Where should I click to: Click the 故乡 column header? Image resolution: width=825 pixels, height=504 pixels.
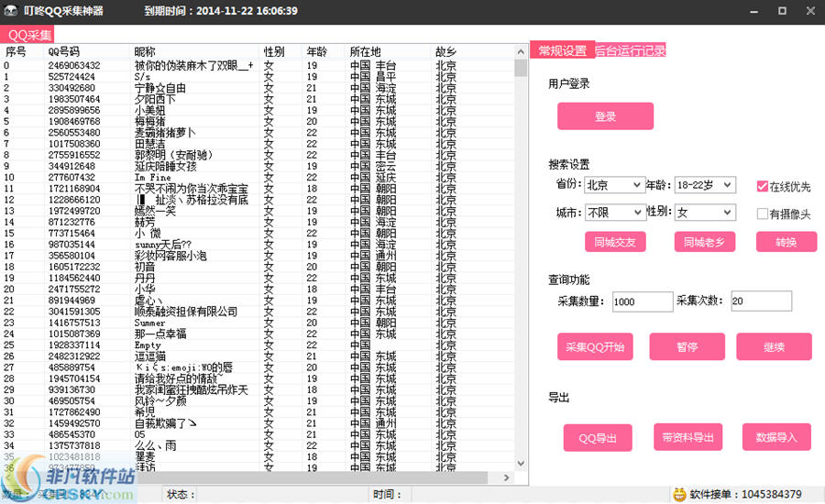472,51
